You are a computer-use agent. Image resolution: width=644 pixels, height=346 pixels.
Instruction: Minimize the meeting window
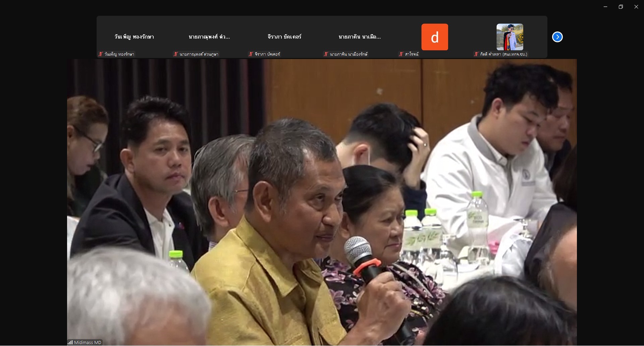(605, 7)
